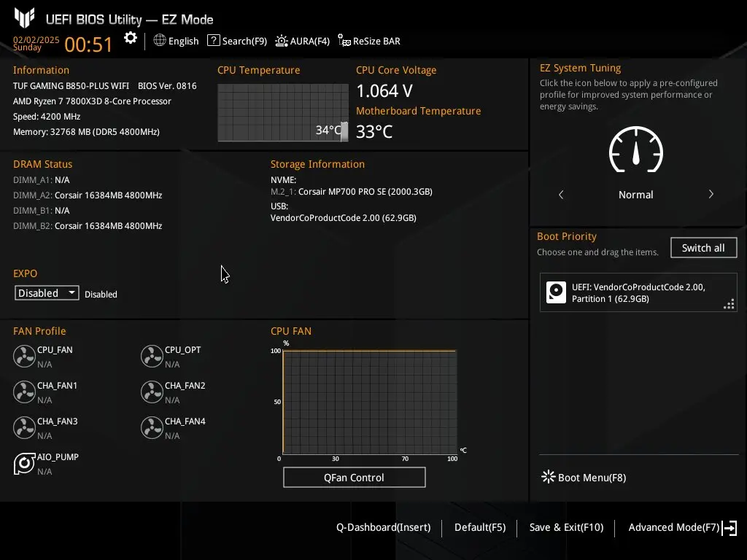The image size is (747, 560).
Task: Click the globe language icon
Action: [160, 41]
